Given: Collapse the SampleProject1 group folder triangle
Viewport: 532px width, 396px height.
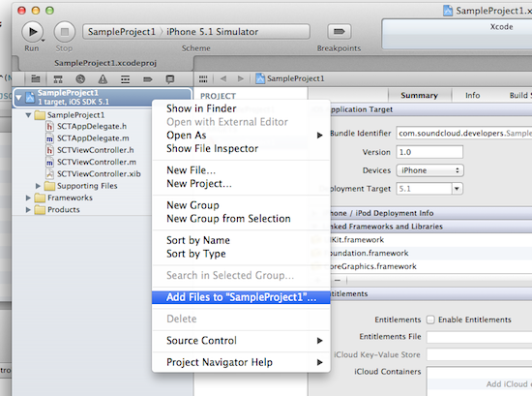Looking at the screenshot, I should pos(28,115).
